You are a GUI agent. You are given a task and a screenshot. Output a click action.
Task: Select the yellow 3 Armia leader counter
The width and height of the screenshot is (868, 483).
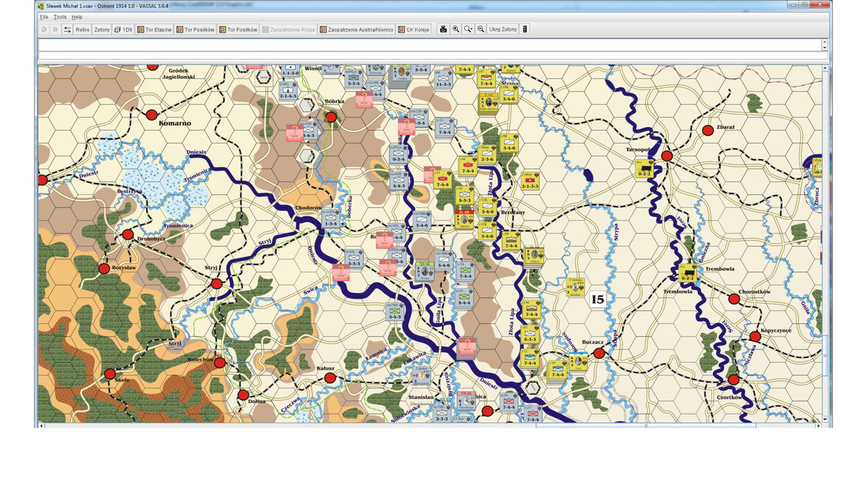(575, 287)
